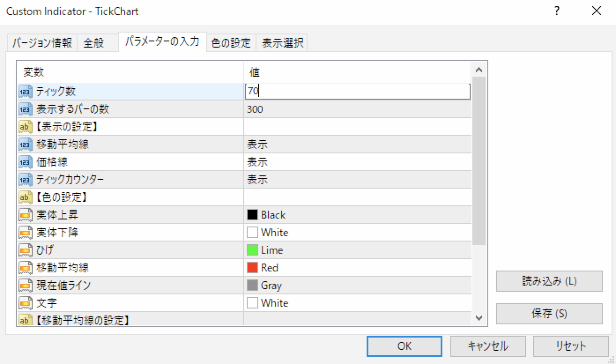Pick the White swatch for 文字

click(x=252, y=303)
